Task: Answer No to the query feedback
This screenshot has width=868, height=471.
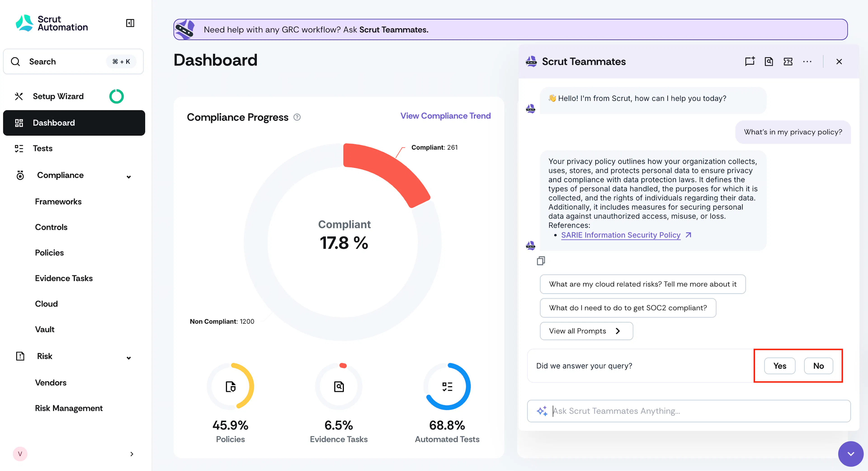Action: [818, 366]
